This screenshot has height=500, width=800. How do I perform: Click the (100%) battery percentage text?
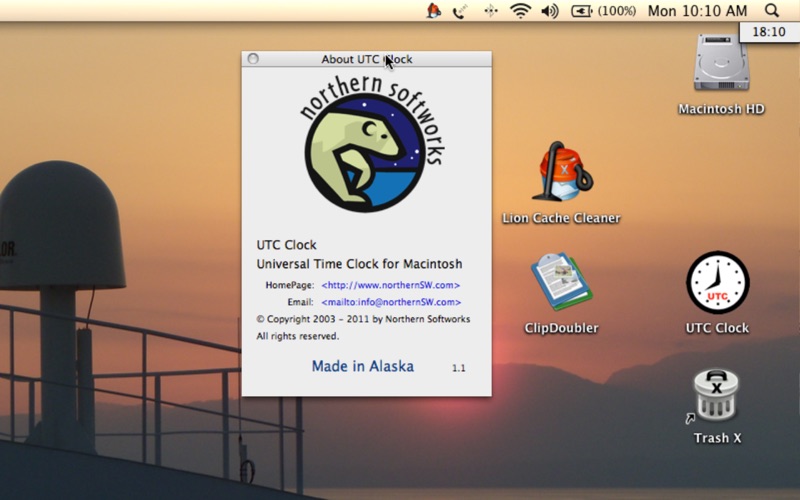pos(617,11)
